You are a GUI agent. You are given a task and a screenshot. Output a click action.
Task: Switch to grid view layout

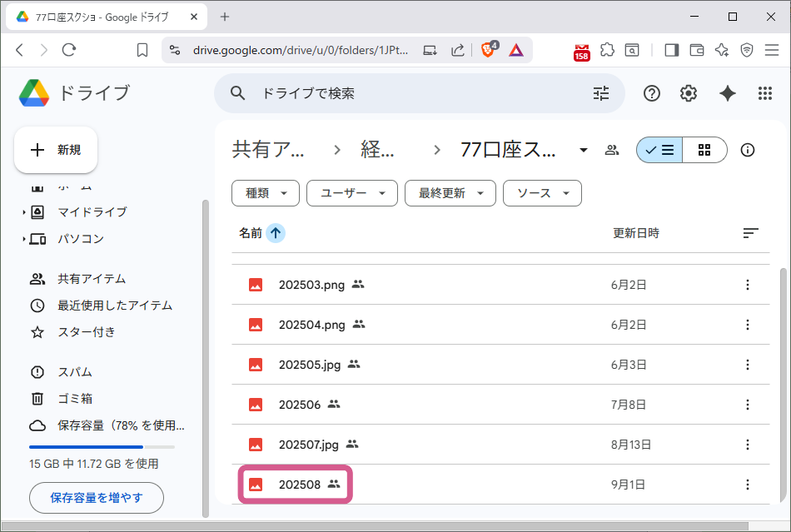click(x=704, y=150)
